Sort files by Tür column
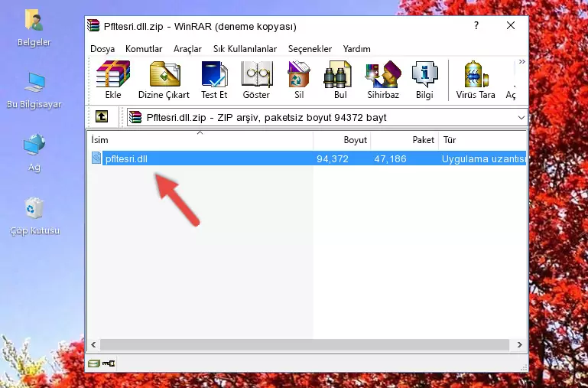The image size is (588, 388). [482, 140]
